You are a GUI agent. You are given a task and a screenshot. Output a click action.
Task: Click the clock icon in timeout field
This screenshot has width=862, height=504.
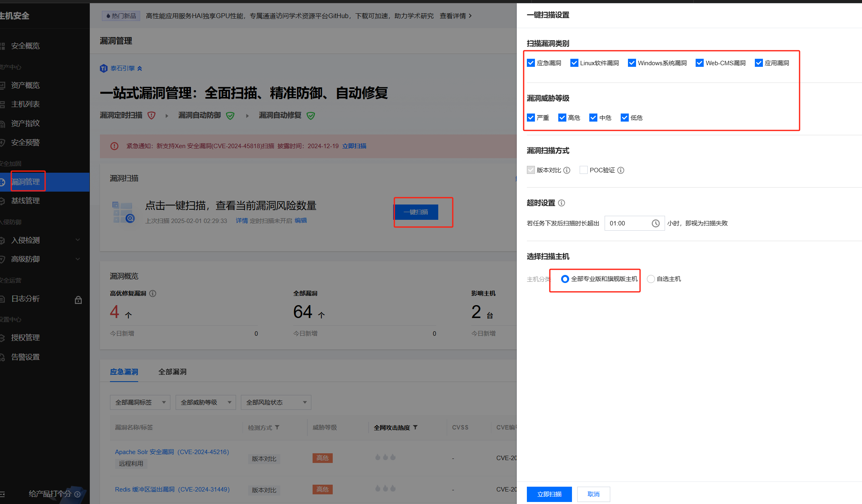(655, 223)
